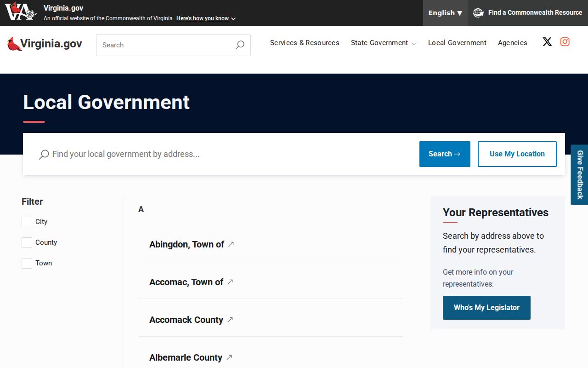Image resolution: width=588 pixels, height=368 pixels.
Task: Check the City filter checkbox
Action: (27, 222)
